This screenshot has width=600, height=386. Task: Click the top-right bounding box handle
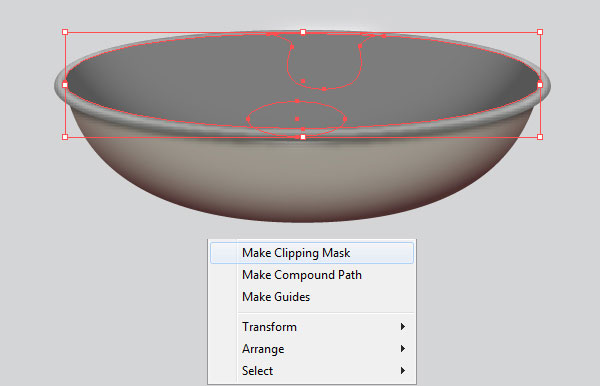point(540,32)
